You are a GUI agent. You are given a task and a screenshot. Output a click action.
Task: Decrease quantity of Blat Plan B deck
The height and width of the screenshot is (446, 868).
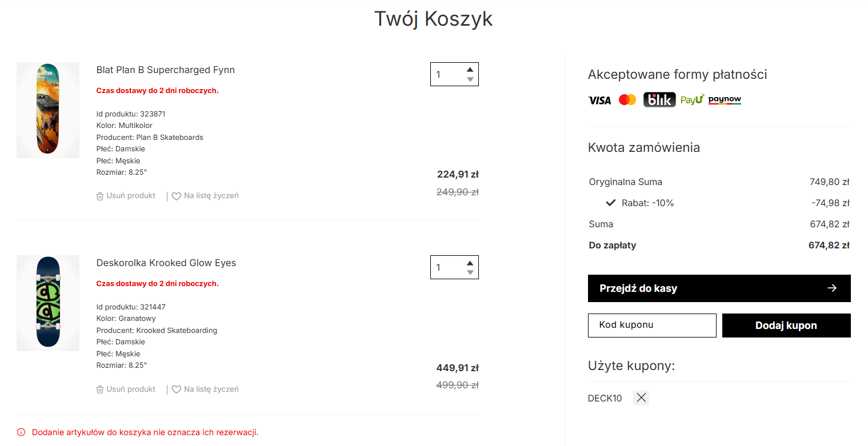click(x=470, y=79)
